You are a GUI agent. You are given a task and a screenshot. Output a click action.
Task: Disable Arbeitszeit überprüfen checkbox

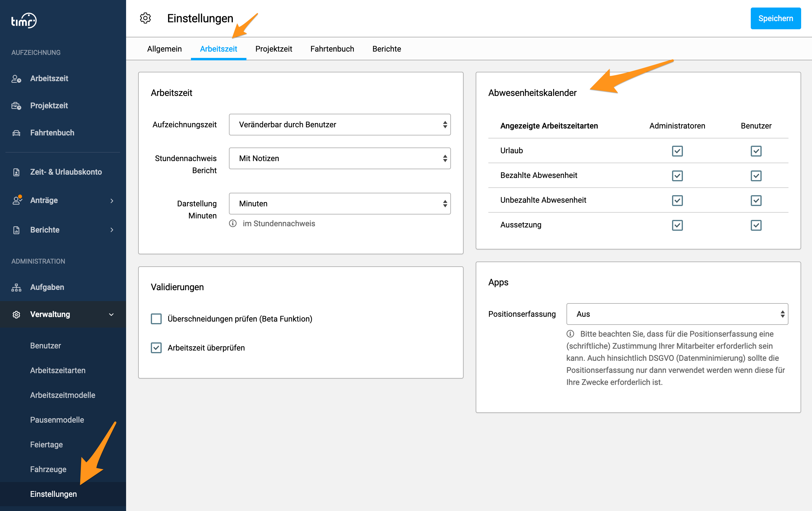click(156, 348)
